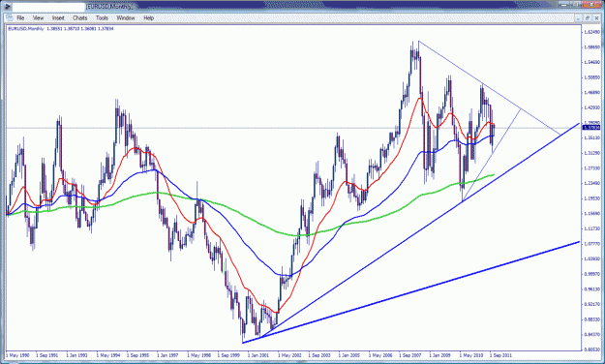The image size is (605, 364).
Task: Click the 1.46890 price scale label
Action: 591,93
